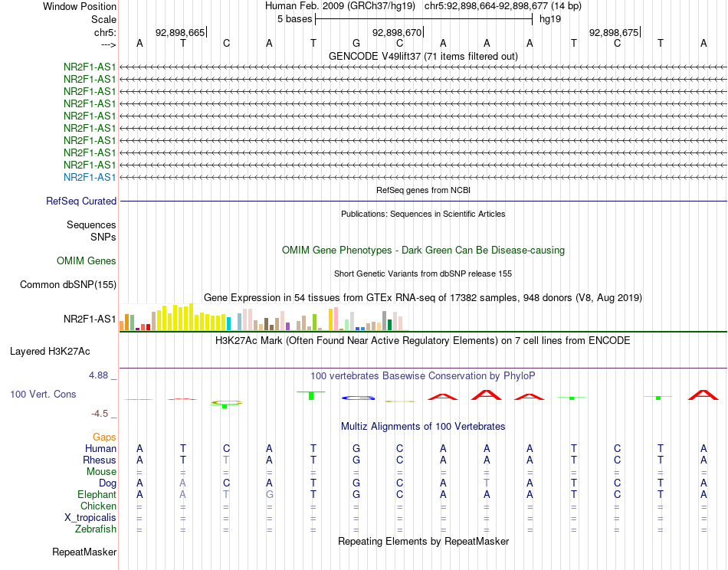The image size is (728, 570).
Task: Click Publications: Sequences in Scientific Articles title
Action: click(423, 214)
